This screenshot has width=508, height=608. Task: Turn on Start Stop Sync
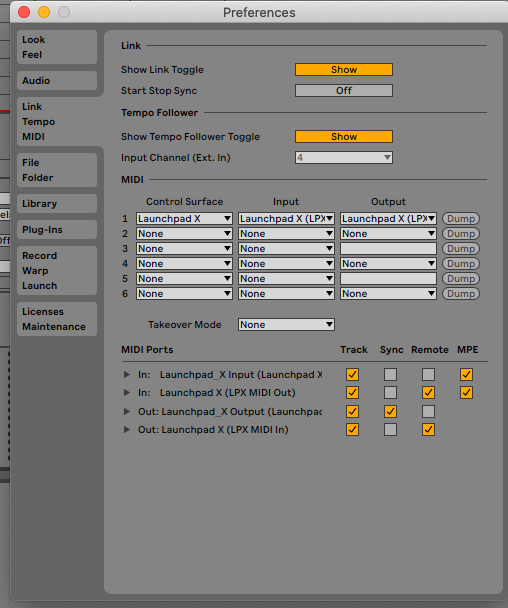click(344, 91)
